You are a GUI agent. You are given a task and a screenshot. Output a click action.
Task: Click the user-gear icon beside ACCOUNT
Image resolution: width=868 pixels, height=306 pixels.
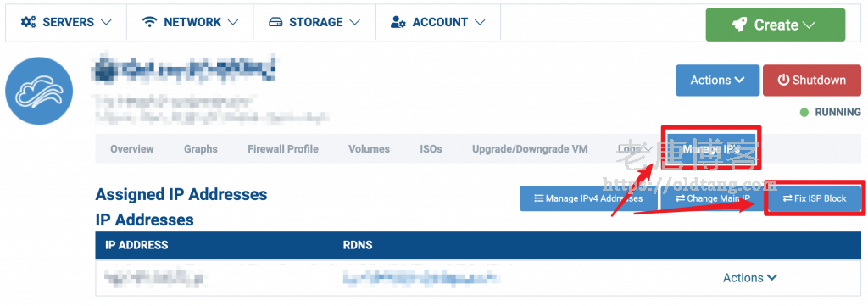pos(398,22)
